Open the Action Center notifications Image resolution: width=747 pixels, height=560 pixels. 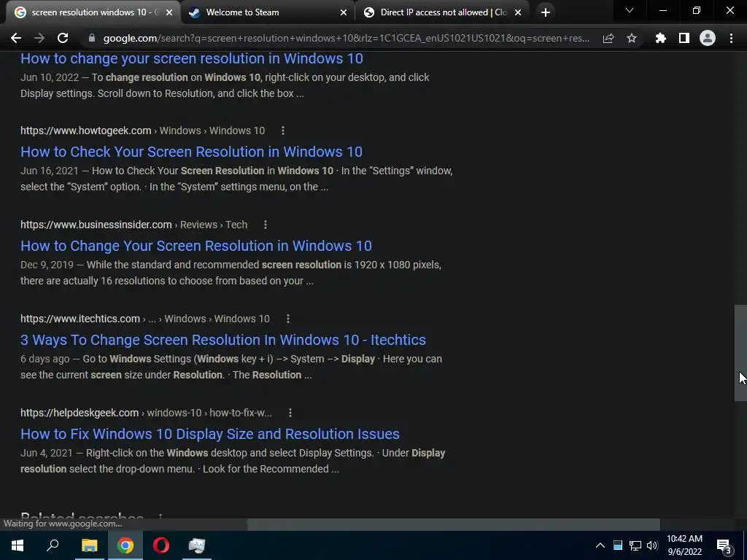tap(724, 545)
